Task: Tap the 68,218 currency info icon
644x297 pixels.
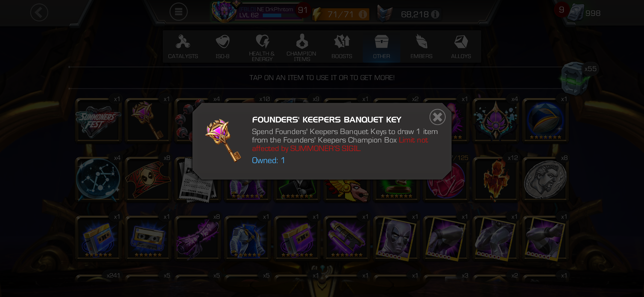Action: (435, 14)
